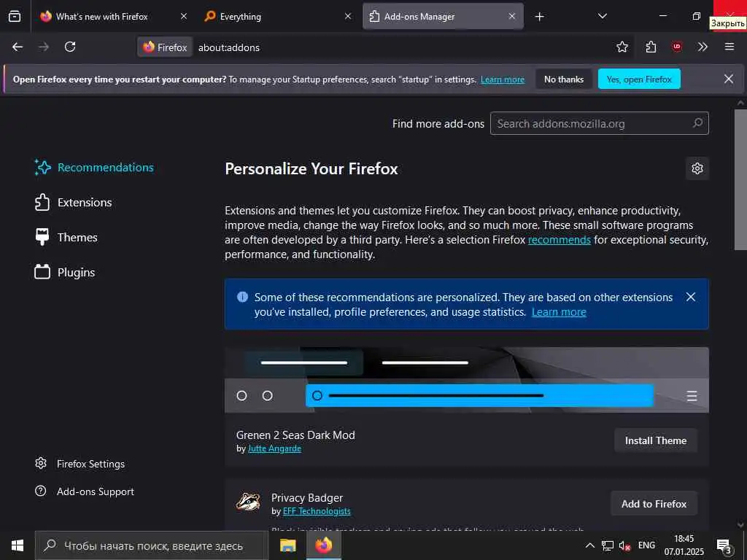The width and height of the screenshot is (747, 560).
Task: Open the Firefox application hamburger menu
Action: (x=729, y=47)
